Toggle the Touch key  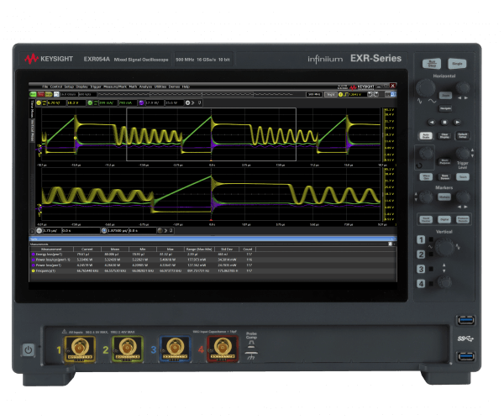point(463,176)
